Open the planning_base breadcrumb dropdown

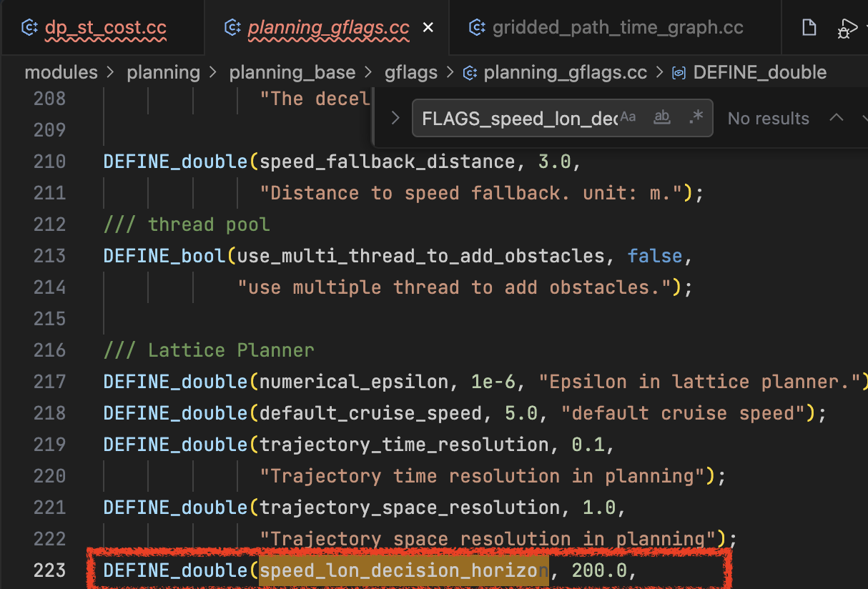(292, 73)
